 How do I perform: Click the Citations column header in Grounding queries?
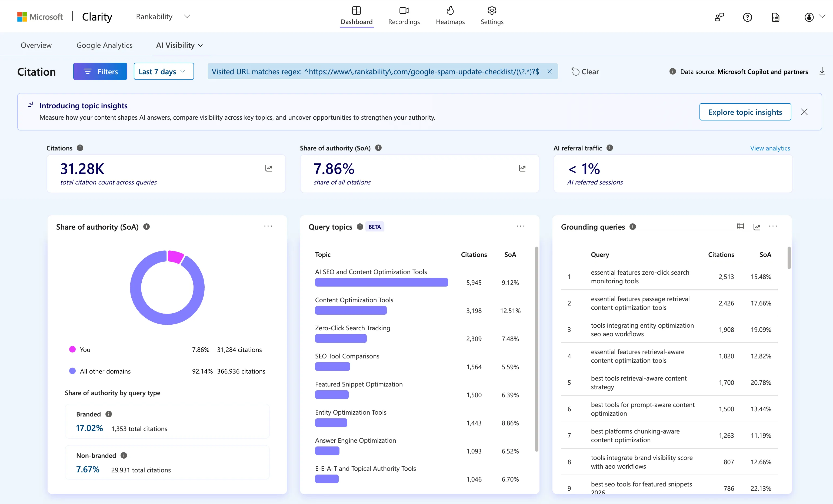(721, 254)
